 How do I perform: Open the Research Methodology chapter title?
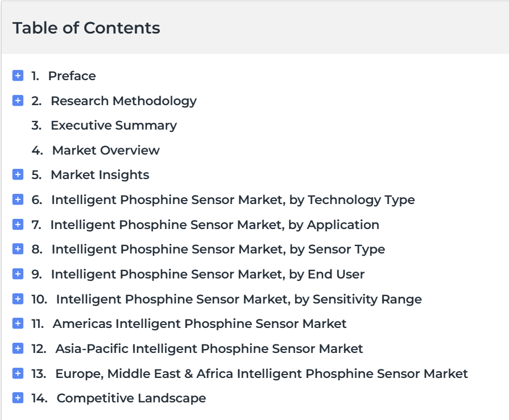coord(123,101)
